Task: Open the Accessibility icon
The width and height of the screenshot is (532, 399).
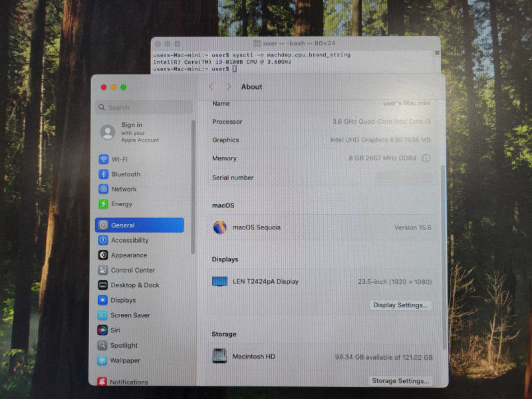Action: click(103, 240)
